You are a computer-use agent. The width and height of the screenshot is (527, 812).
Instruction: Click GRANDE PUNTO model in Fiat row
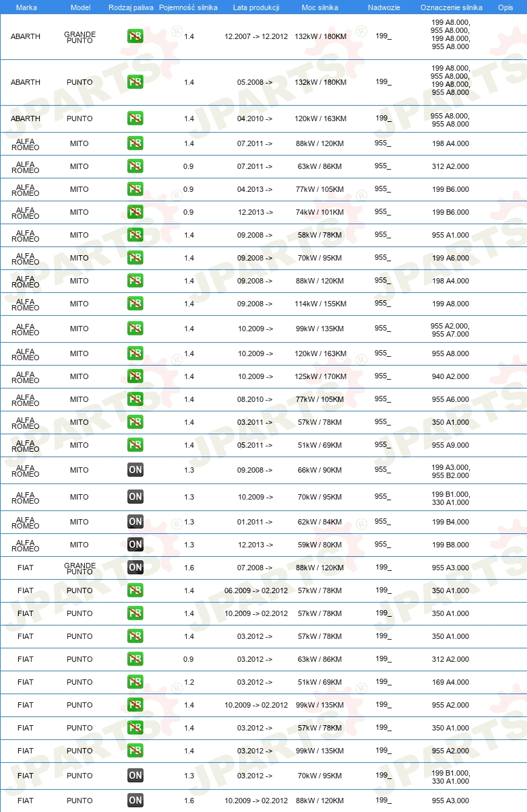pyautogui.click(x=80, y=569)
